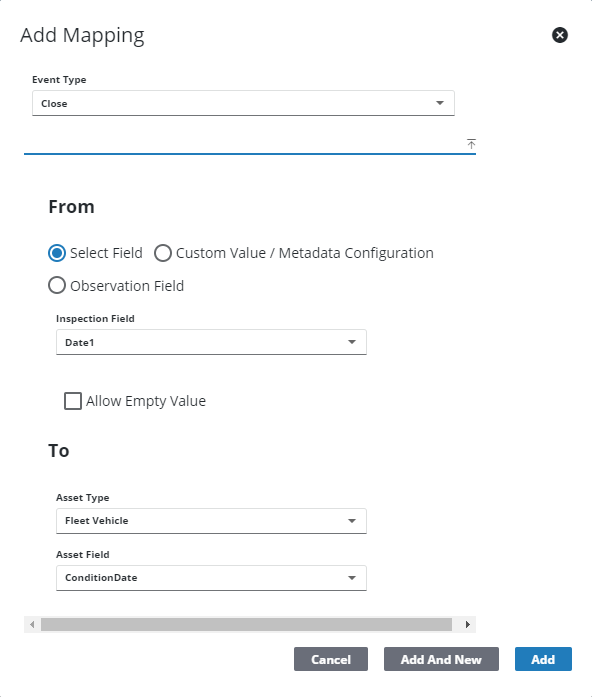The width and height of the screenshot is (592, 697).
Task: Open the Asset Field dropdown showing ConditionDate
Action: point(211,578)
